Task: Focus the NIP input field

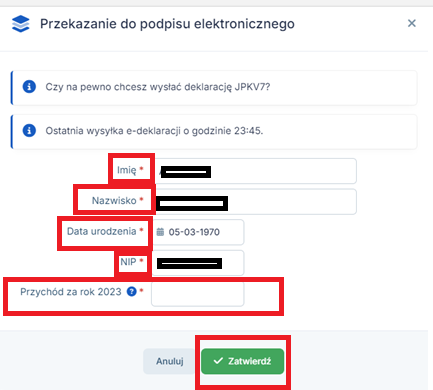Action: coord(198,263)
